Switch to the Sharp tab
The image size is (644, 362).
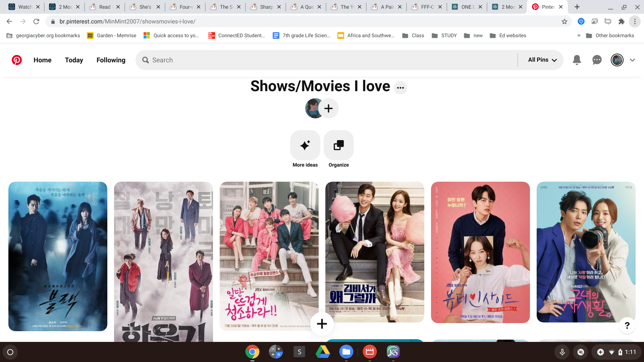pos(266,7)
